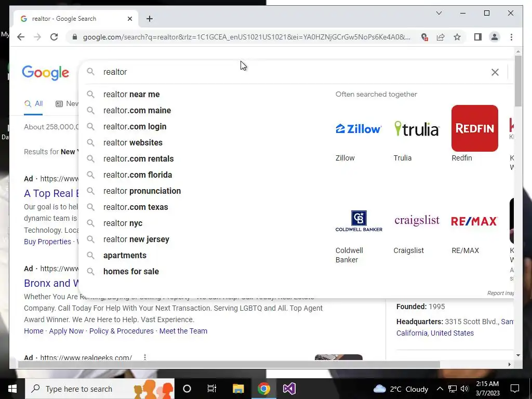Open the Chrome side panel icon
532x399 pixels.
(x=478, y=37)
